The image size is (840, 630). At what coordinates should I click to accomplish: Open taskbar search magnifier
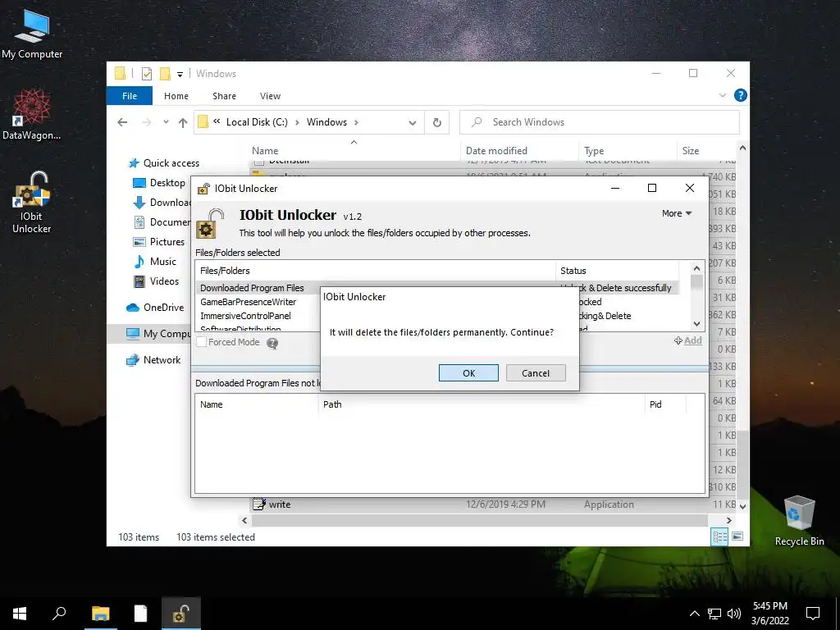(x=59, y=614)
